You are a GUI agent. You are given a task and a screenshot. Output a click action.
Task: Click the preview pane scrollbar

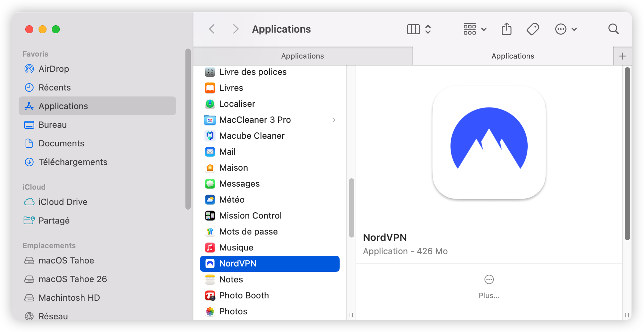tap(627, 153)
